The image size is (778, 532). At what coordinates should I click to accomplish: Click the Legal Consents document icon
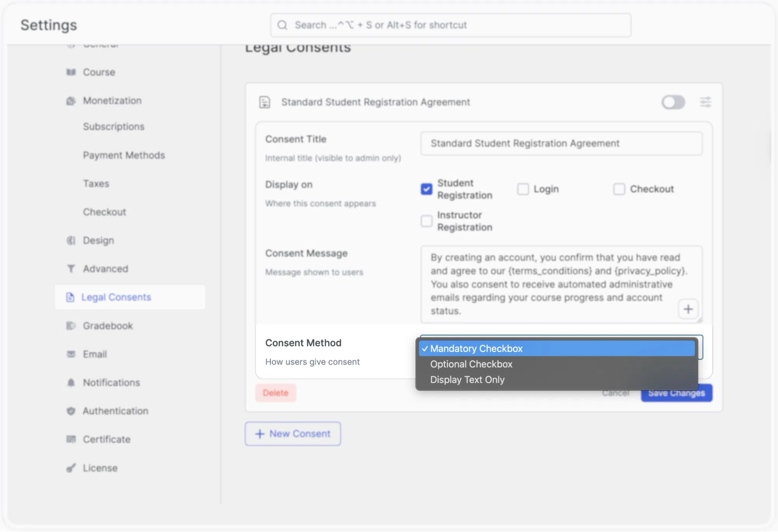point(70,297)
